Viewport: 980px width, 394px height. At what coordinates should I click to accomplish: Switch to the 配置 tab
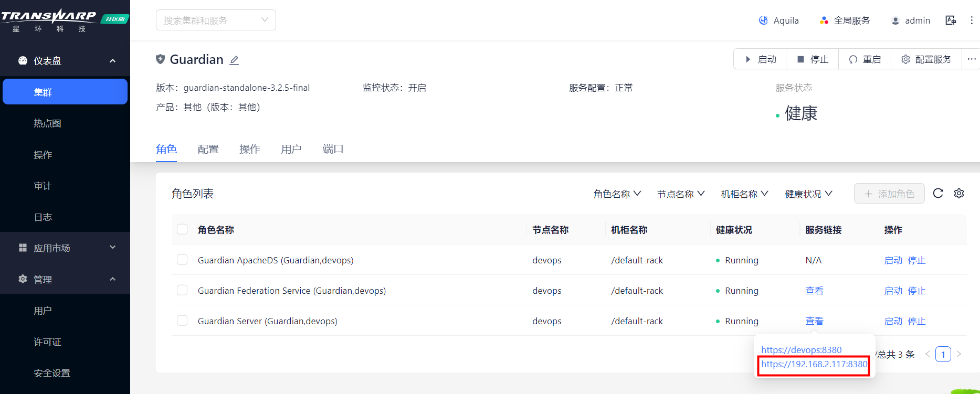coord(208,149)
